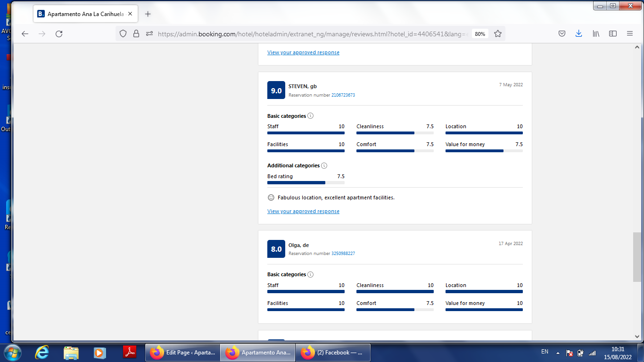The width and height of the screenshot is (644, 362).
Task: Click info icon beside STEVEN's Basic categories
Action: (310, 116)
